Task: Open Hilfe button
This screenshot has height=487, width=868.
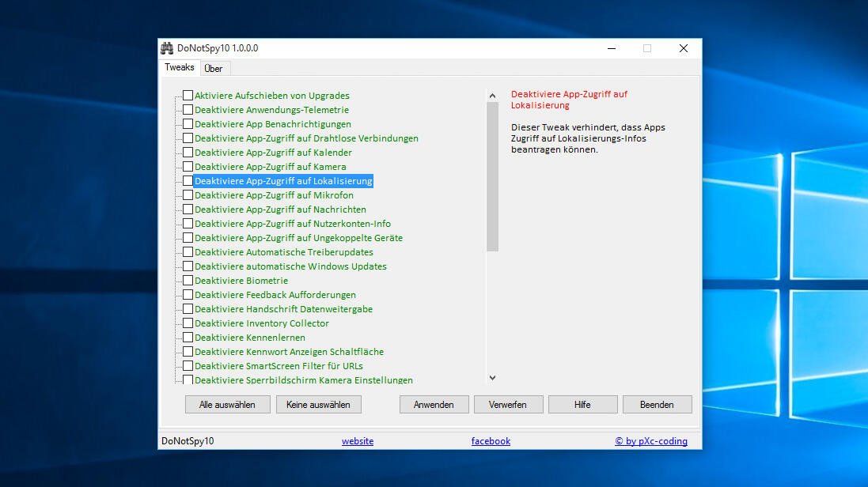Action: tap(583, 405)
